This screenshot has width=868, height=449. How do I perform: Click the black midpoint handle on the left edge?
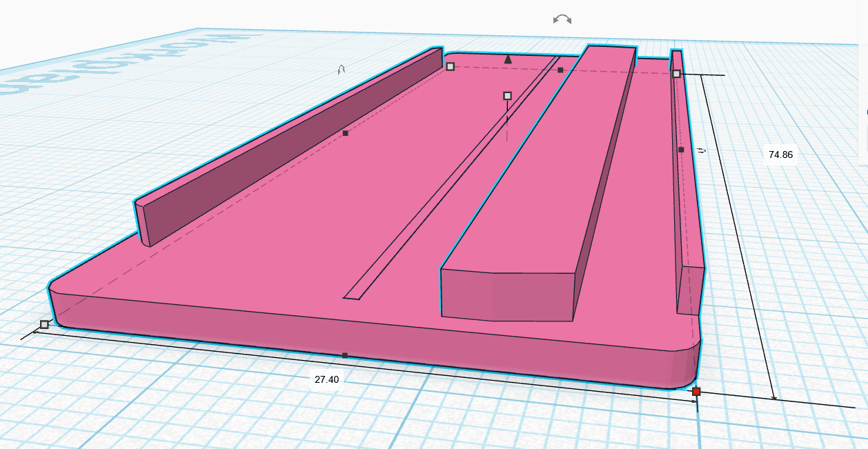click(x=346, y=133)
